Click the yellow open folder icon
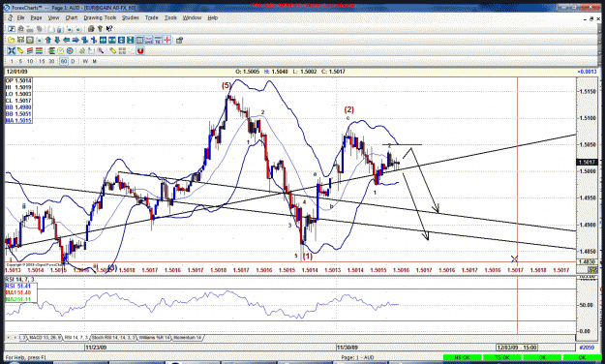 pyautogui.click(x=12, y=40)
